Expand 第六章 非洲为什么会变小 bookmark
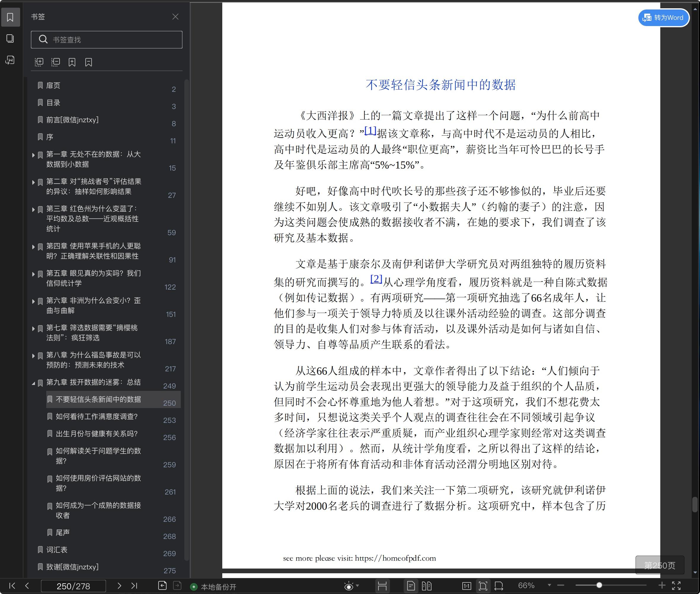The image size is (700, 594). 33,301
